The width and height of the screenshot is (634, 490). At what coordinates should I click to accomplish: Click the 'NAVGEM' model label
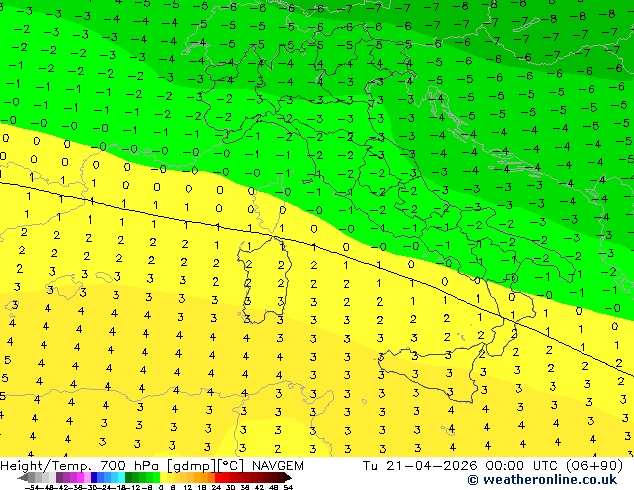pyautogui.click(x=277, y=466)
